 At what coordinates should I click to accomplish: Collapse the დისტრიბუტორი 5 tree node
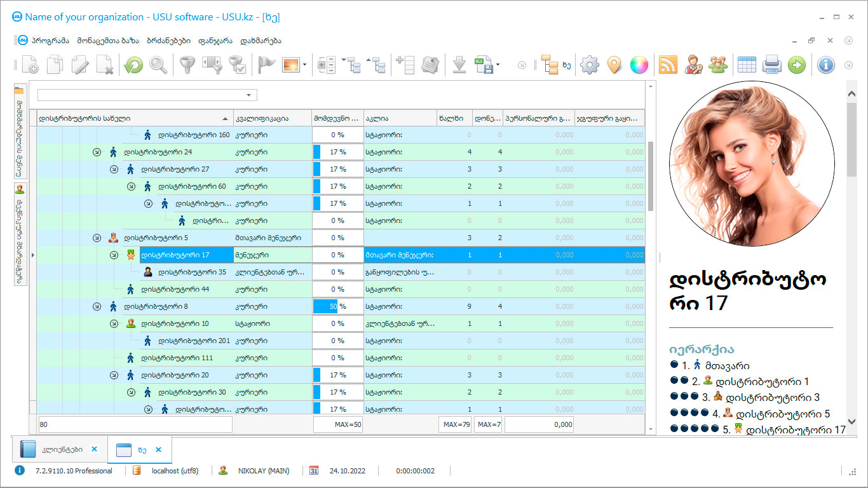click(x=97, y=238)
